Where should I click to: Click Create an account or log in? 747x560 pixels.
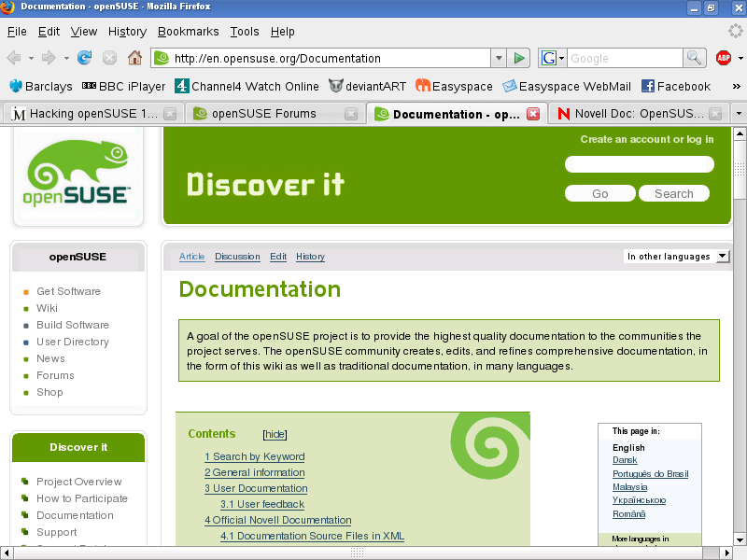[646, 139]
